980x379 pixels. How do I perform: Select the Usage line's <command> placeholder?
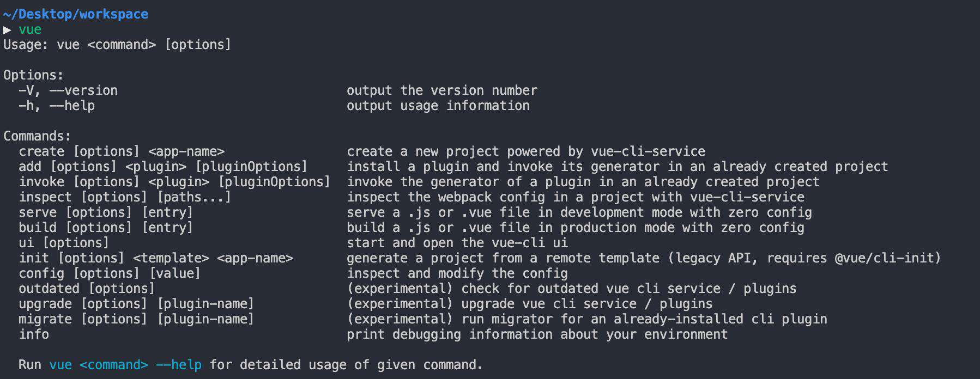122,45
